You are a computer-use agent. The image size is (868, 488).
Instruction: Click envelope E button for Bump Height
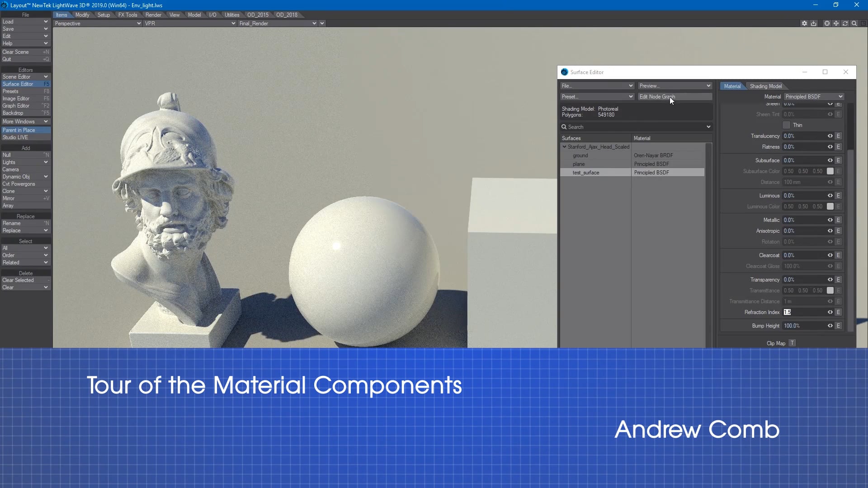[x=838, y=326]
